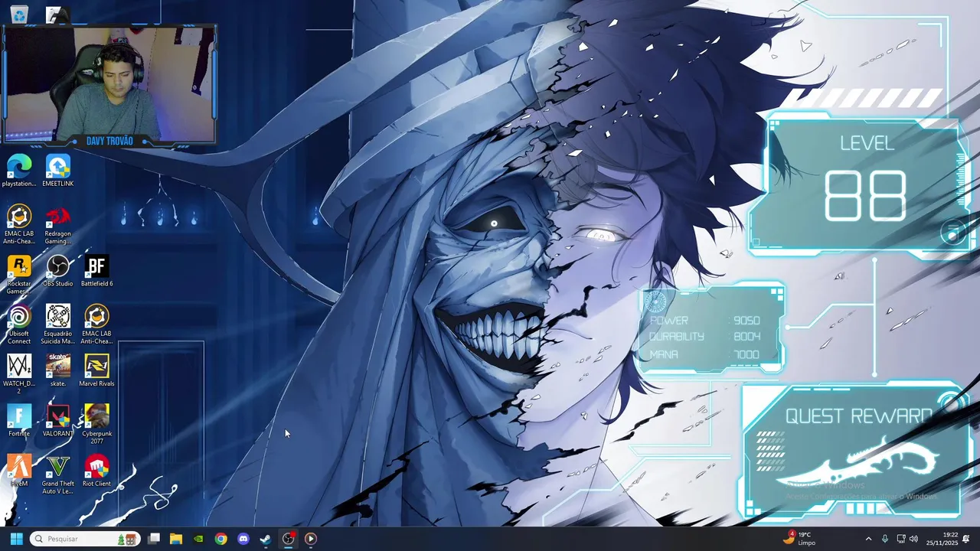
Task: Open the network tray icon
Action: [x=900, y=539]
